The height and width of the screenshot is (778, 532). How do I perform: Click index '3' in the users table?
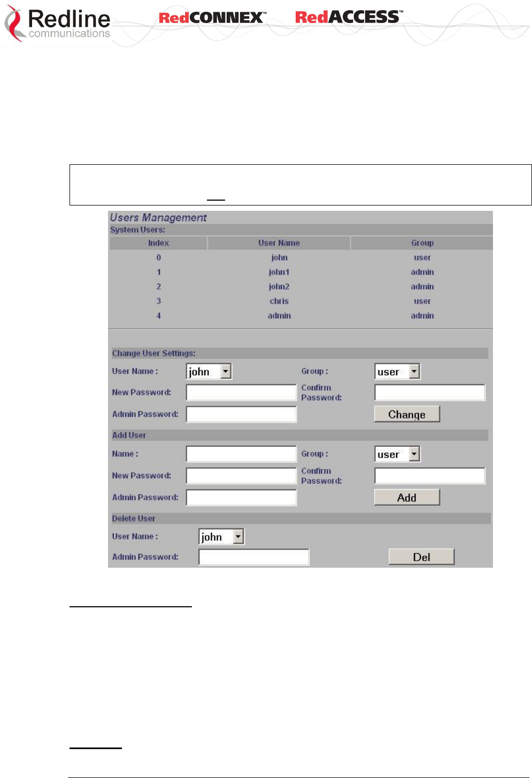pos(158,301)
